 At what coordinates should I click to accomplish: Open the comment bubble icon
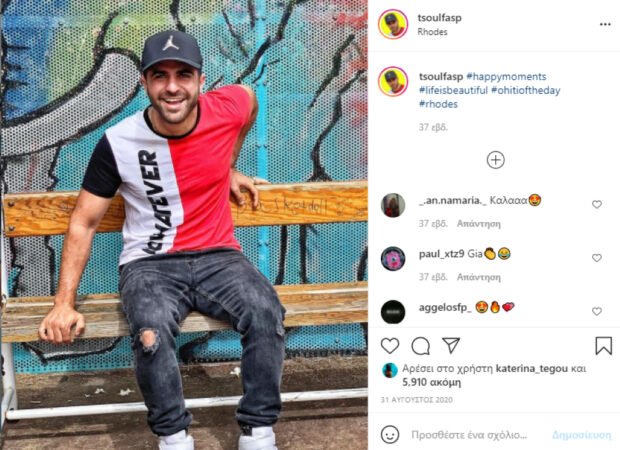point(420,346)
